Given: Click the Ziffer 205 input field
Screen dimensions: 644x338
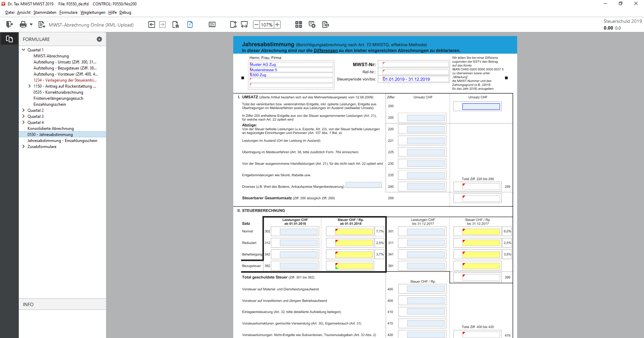Looking at the screenshot, I should point(426,118).
